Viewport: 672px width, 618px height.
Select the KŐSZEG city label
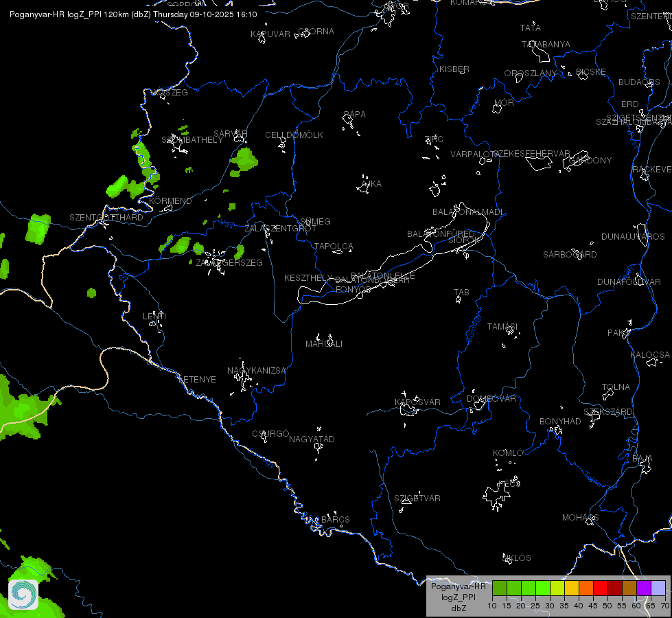coord(171,93)
